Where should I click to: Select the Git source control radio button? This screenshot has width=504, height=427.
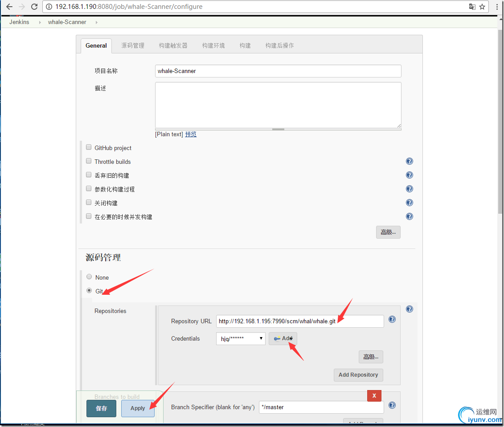tap(90, 291)
